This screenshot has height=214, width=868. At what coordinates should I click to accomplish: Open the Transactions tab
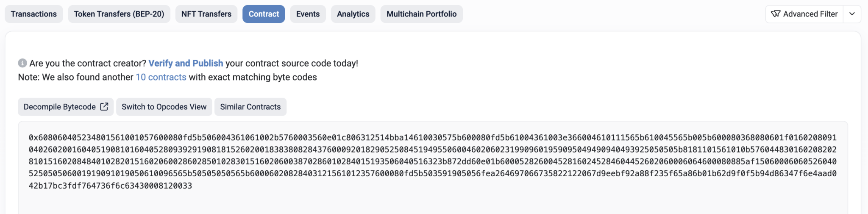34,14
